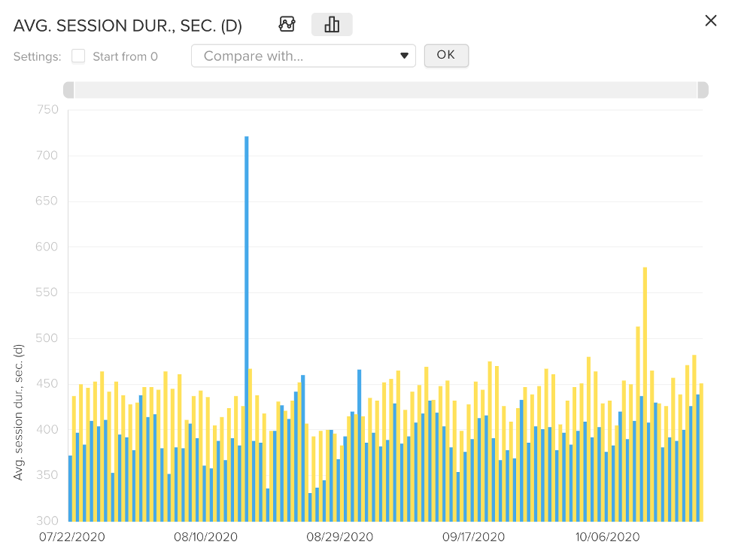Click the Avg. session dur., sec. (d) axis title
The image size is (735, 560).
18,412
